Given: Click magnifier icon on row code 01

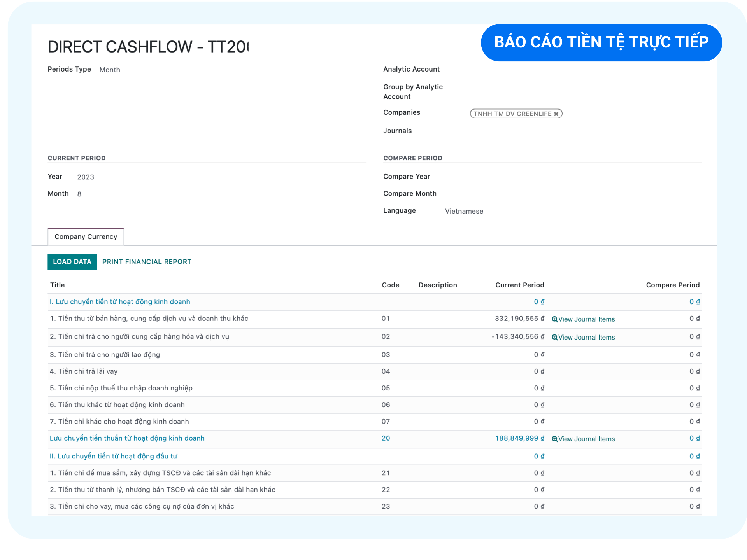Looking at the screenshot, I should 554,319.
